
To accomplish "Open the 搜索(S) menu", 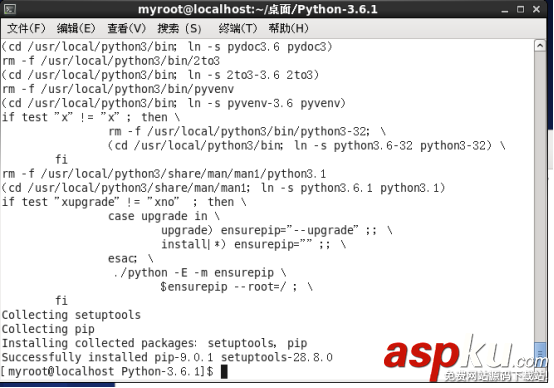I will (179, 28).
